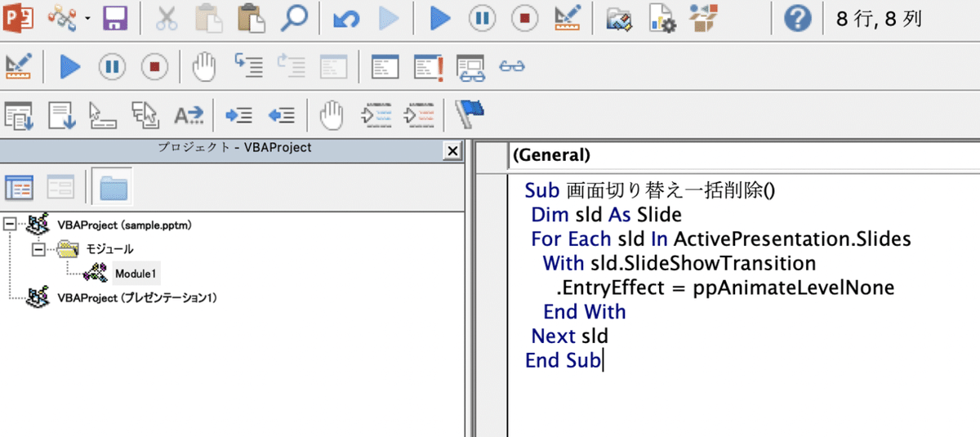Toggle Design Mode in the Debug toolbar
980x437 pixels.
(18, 67)
